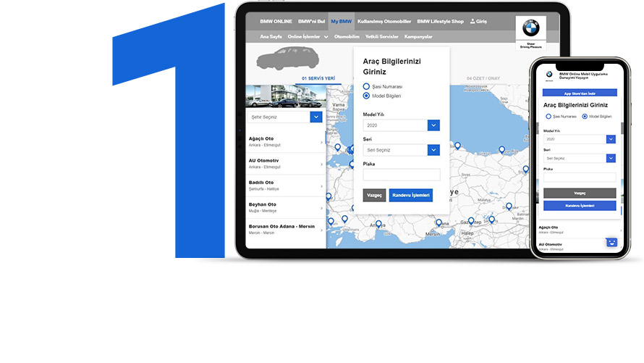
Task: Open Yetkili Servisler link
Action: (x=381, y=36)
